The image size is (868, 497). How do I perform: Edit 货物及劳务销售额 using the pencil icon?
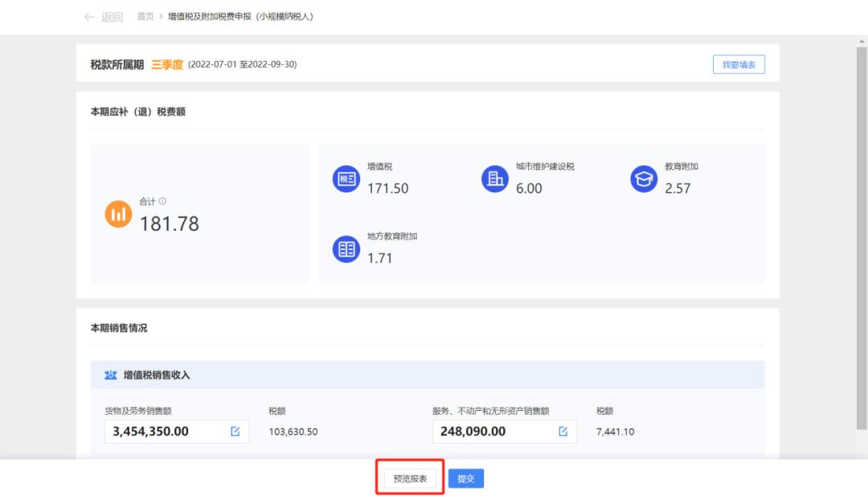click(235, 432)
